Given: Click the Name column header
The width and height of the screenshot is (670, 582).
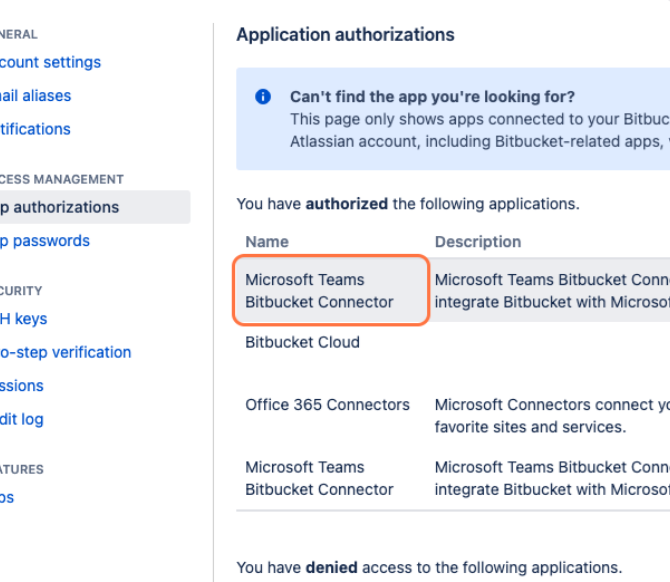Looking at the screenshot, I should tap(267, 241).
